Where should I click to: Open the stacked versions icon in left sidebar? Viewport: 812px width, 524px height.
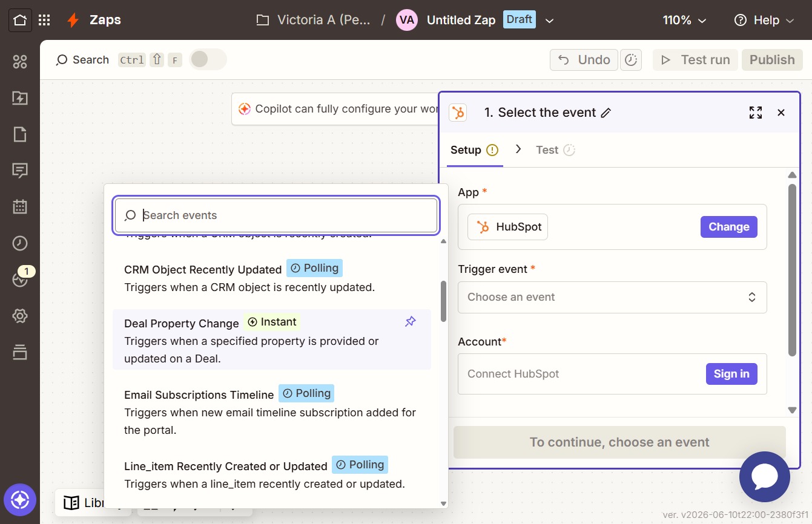click(x=20, y=352)
